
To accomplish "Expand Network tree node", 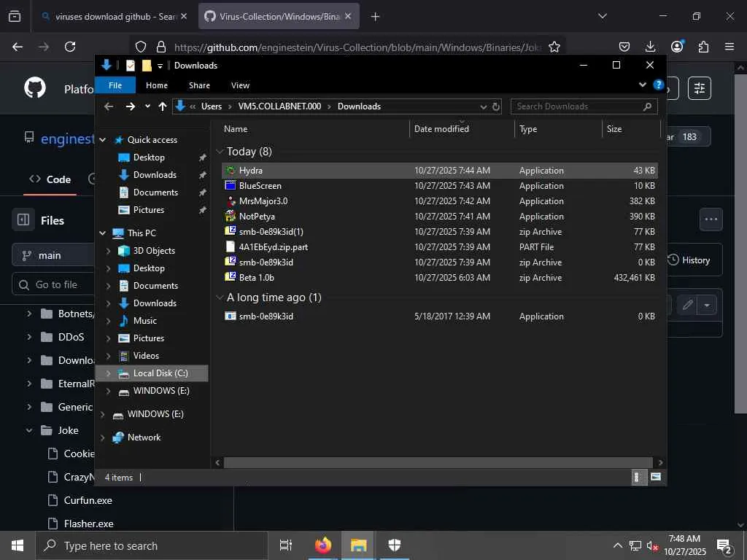I will pos(102,437).
